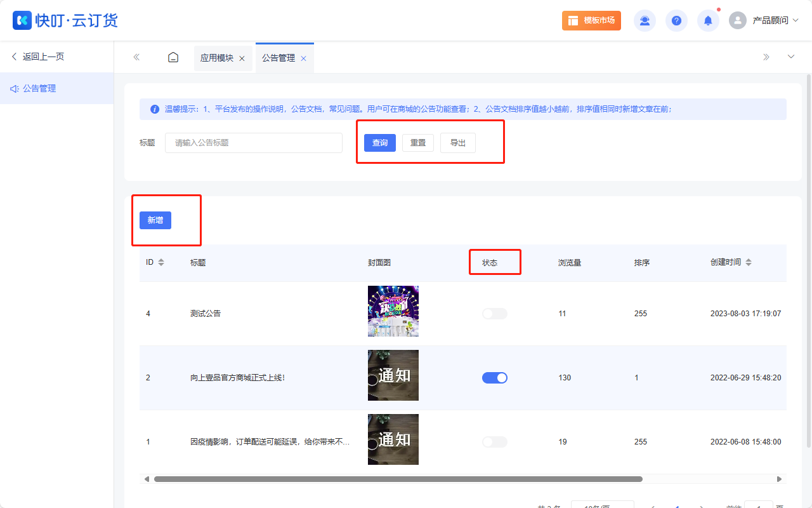
Task: Click the view count 11
Action: coord(562,314)
